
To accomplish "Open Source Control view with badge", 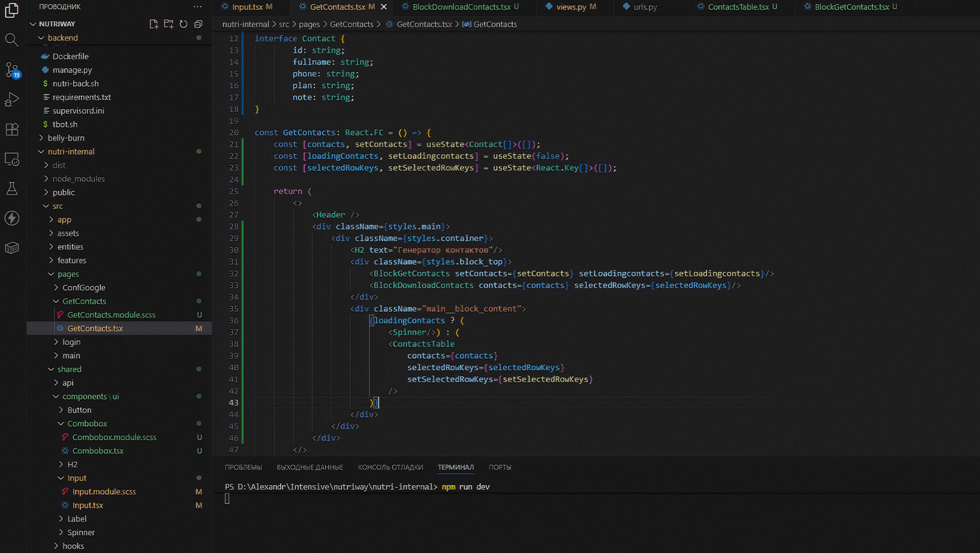I will (11, 69).
